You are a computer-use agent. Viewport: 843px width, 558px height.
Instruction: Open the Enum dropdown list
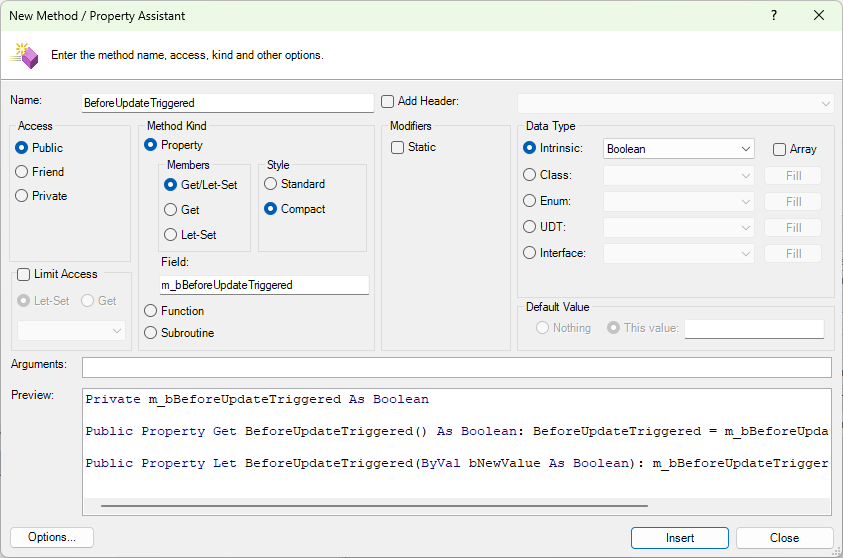pyautogui.click(x=679, y=202)
